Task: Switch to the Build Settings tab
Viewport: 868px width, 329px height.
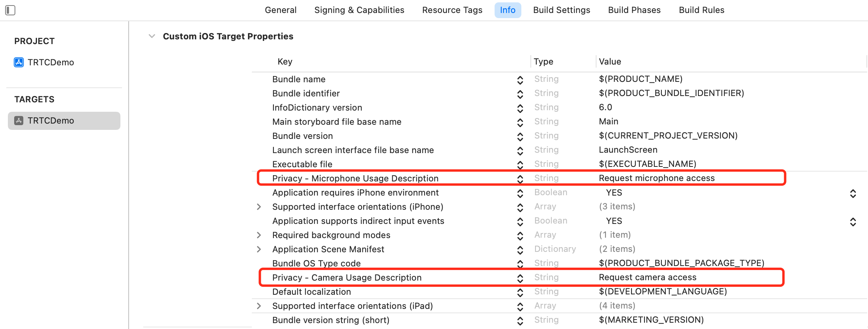Action: 561,10
